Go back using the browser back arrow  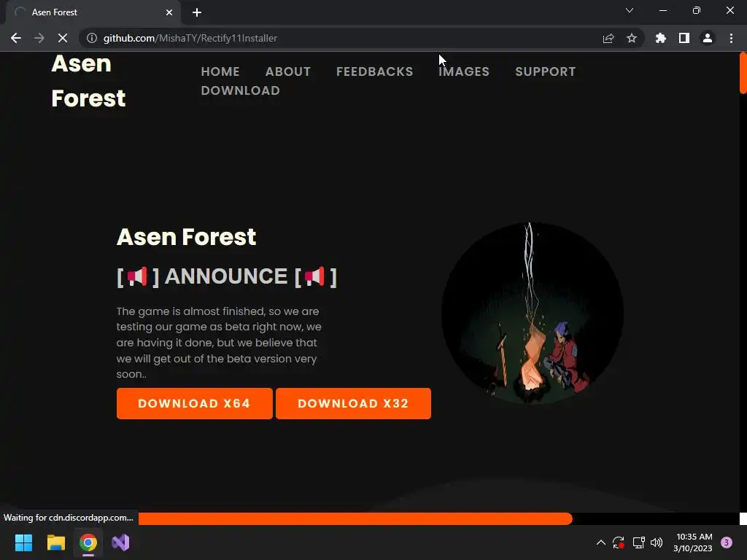click(16, 38)
